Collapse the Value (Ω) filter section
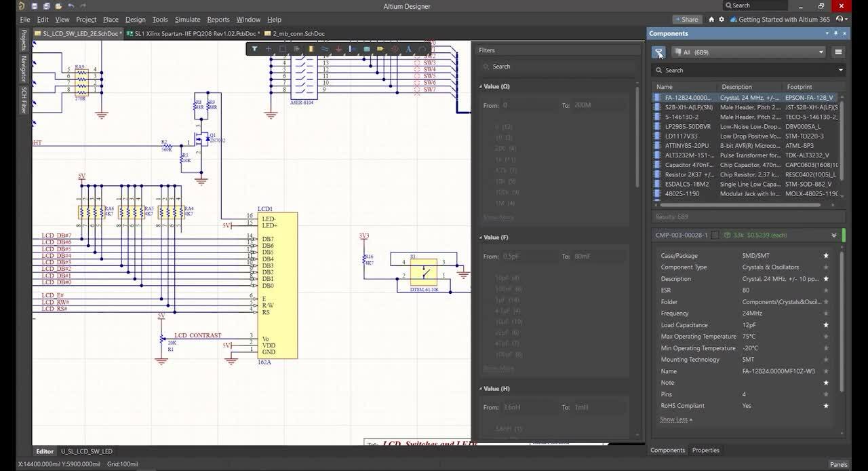This screenshot has height=471, width=868. [481, 86]
